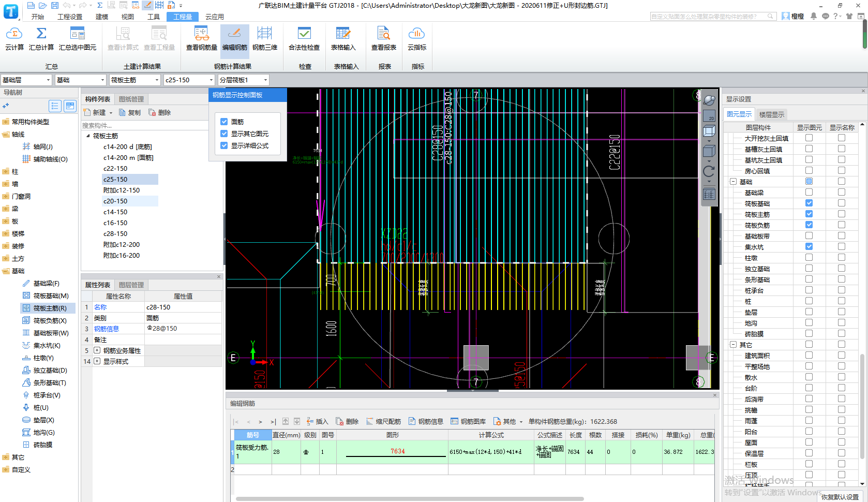The width and height of the screenshot is (868, 502).
Task: Toggle 显示详细公式 checkbox
Action: pyautogui.click(x=224, y=145)
